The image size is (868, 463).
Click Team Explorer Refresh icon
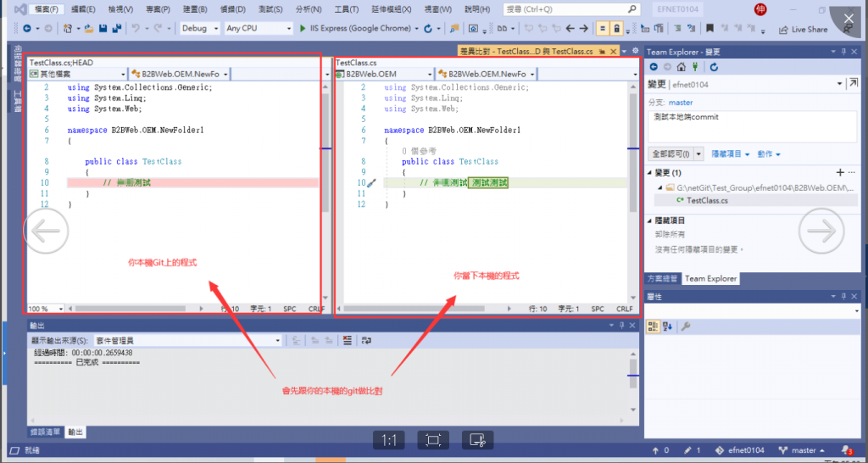tap(714, 67)
